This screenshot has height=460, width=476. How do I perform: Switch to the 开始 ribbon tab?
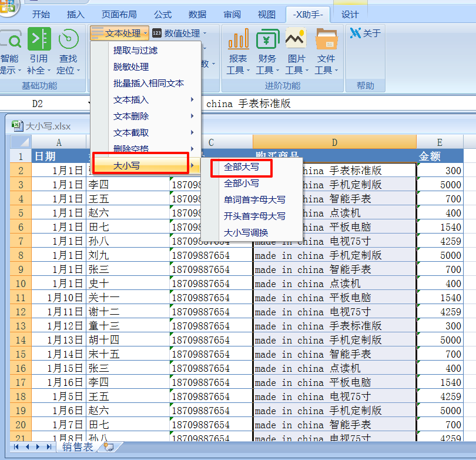click(41, 14)
